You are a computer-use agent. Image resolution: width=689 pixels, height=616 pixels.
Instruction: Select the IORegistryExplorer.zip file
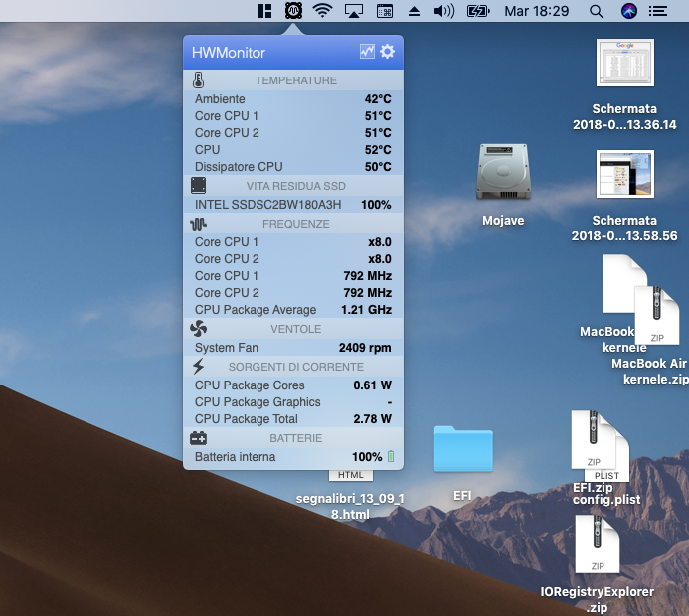pyautogui.click(x=598, y=543)
